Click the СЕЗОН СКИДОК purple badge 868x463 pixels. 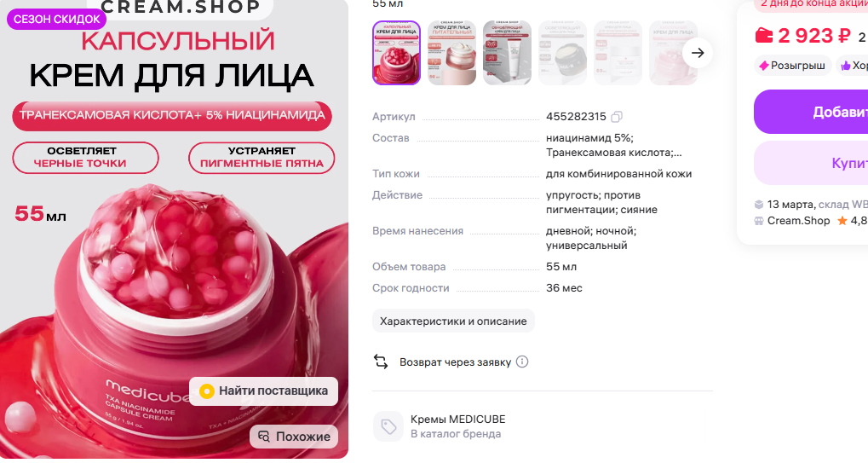pos(56,20)
